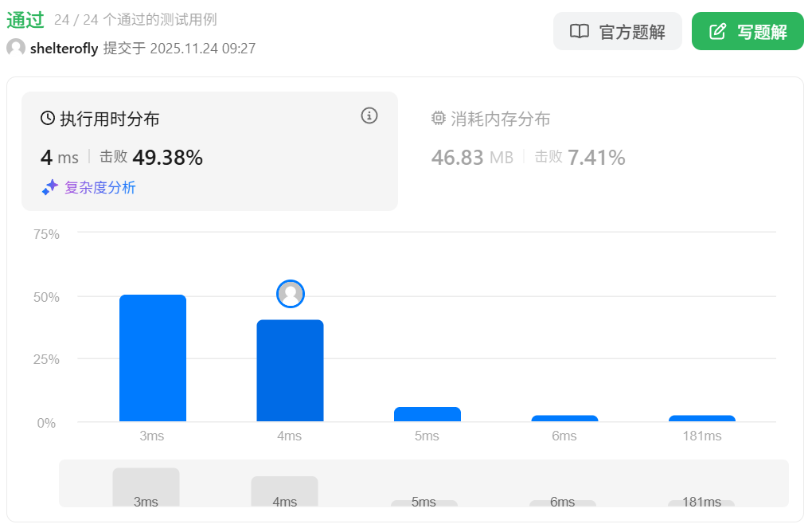Open the shelterofly username profile link
Viewport: 812px width, 528px height.
tap(64, 49)
